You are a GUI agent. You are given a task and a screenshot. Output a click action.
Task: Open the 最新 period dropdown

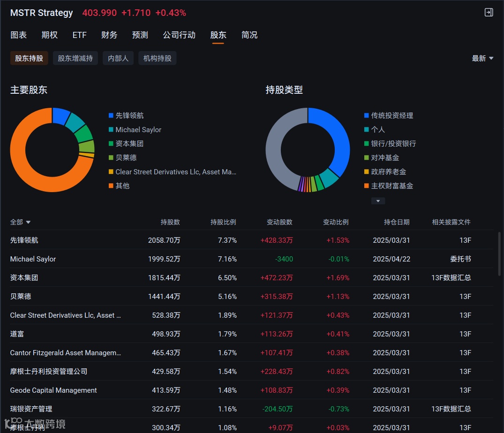click(x=482, y=58)
